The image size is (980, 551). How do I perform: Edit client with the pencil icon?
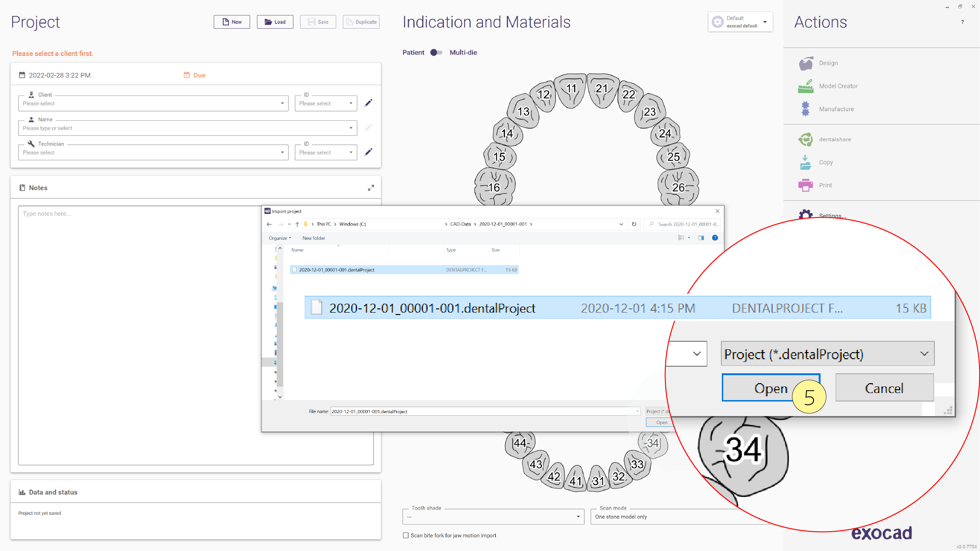369,103
